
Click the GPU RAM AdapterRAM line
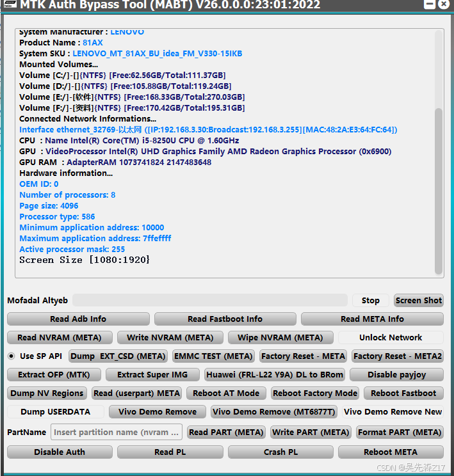115,163
